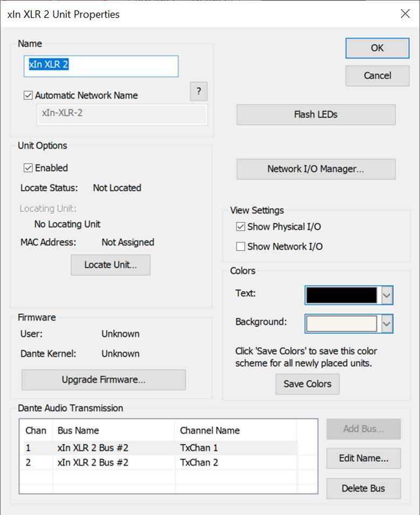Click the User firmware Unknown value
420x515 pixels.
click(120, 334)
